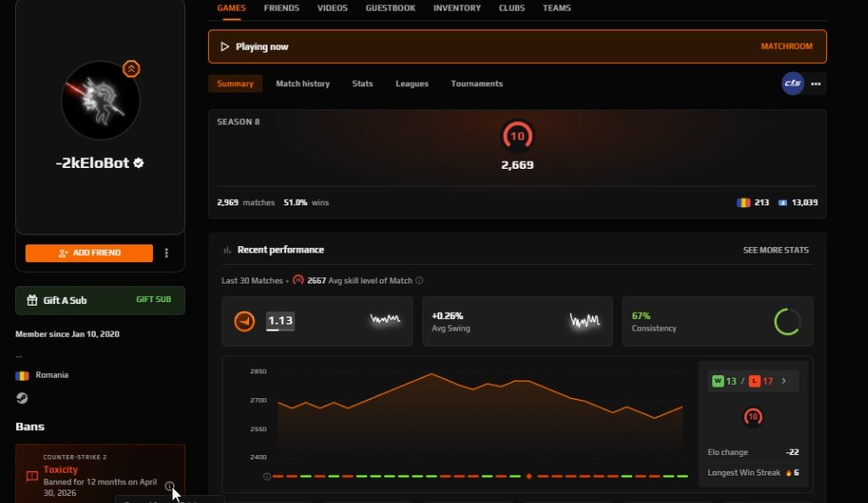Screen dimensions: 868x503
Task: Click the red L losses badge
Action: click(x=754, y=380)
